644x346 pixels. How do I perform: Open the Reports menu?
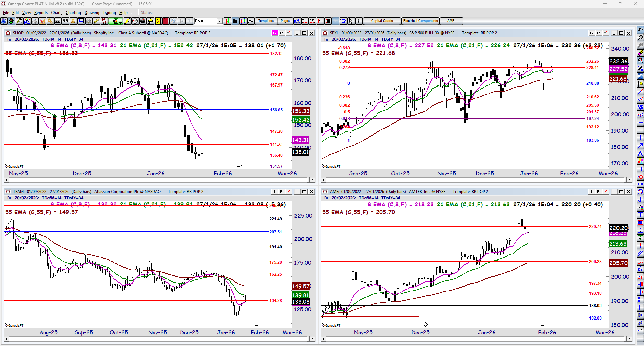41,13
